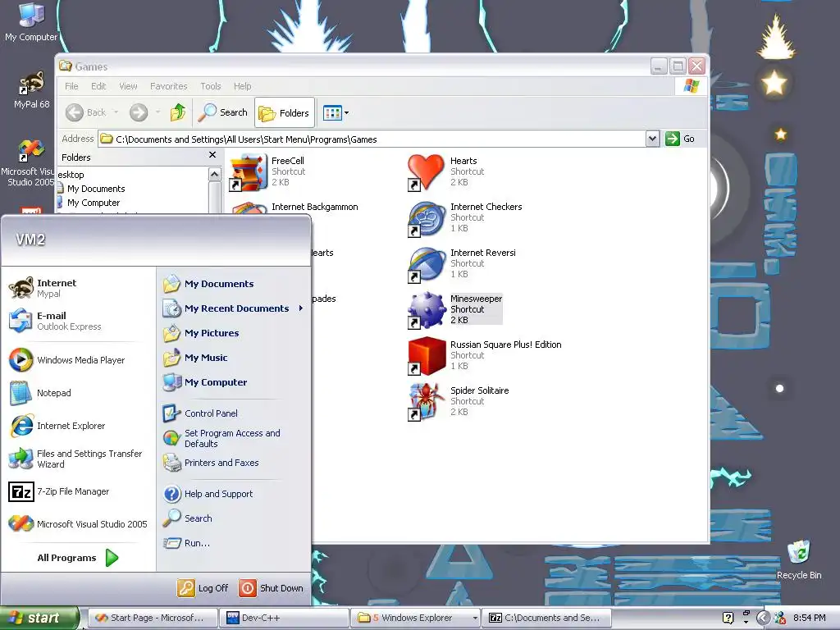Select the Internet Checkers icon
The width and height of the screenshot is (840, 630).
(427, 218)
